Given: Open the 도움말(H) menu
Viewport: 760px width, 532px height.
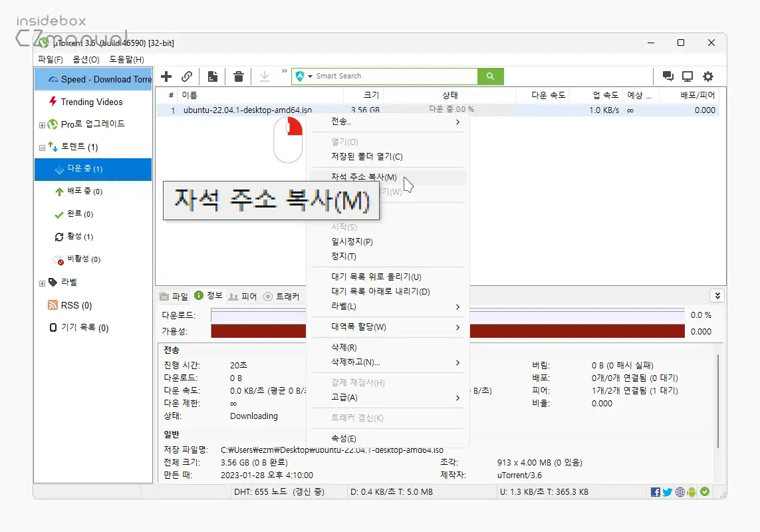Looking at the screenshot, I should [x=126, y=59].
